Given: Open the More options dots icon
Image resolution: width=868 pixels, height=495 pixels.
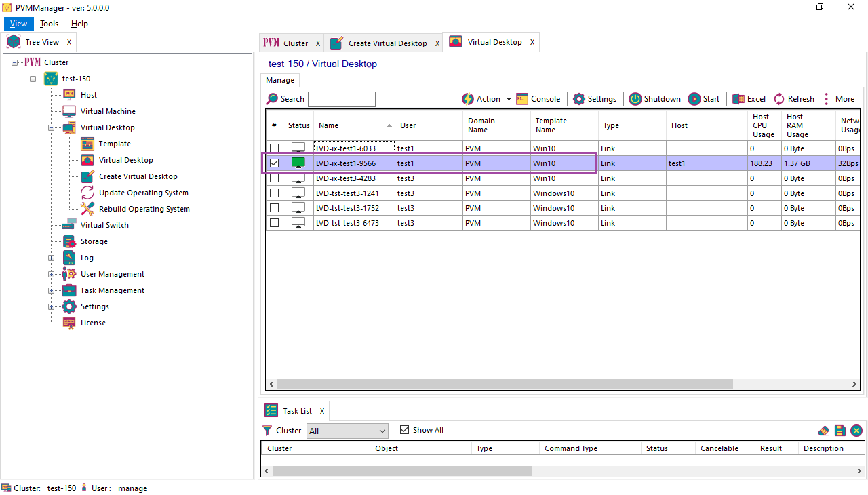Looking at the screenshot, I should (x=827, y=99).
